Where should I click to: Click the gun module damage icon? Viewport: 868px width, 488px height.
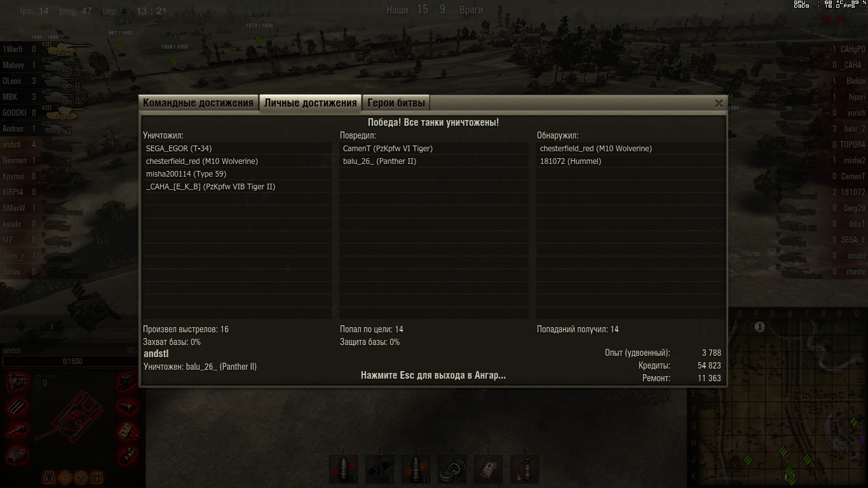click(x=17, y=430)
